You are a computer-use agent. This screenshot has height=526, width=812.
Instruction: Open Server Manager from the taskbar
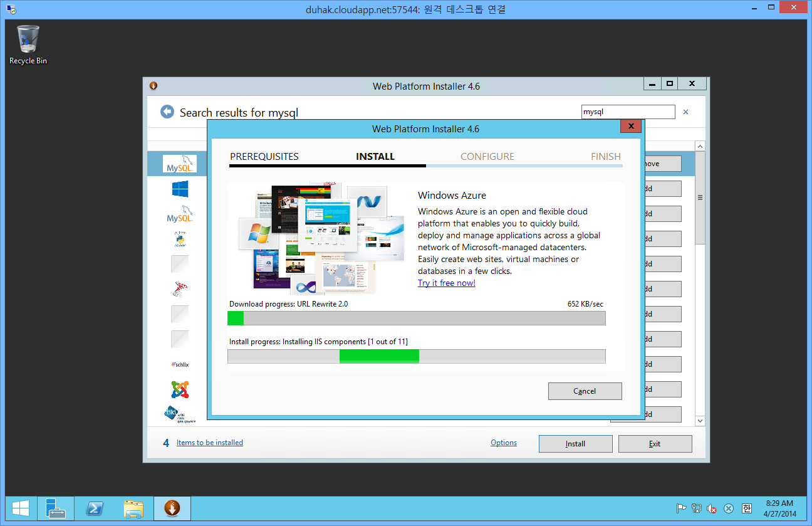pos(56,508)
